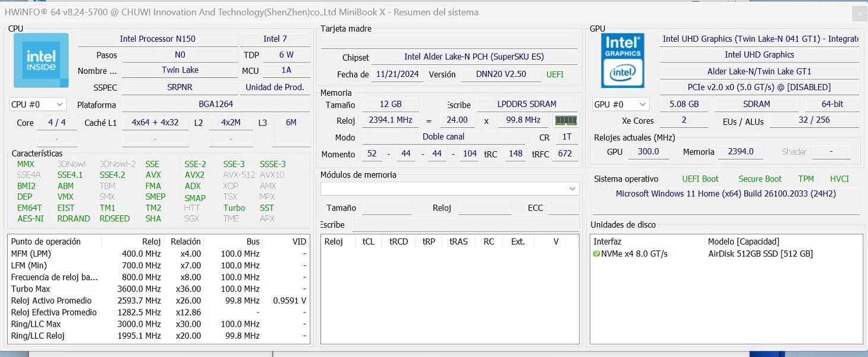Click the PCIe v2.0 x0 DISABLED field
The image size is (868, 357).
coord(760,87)
